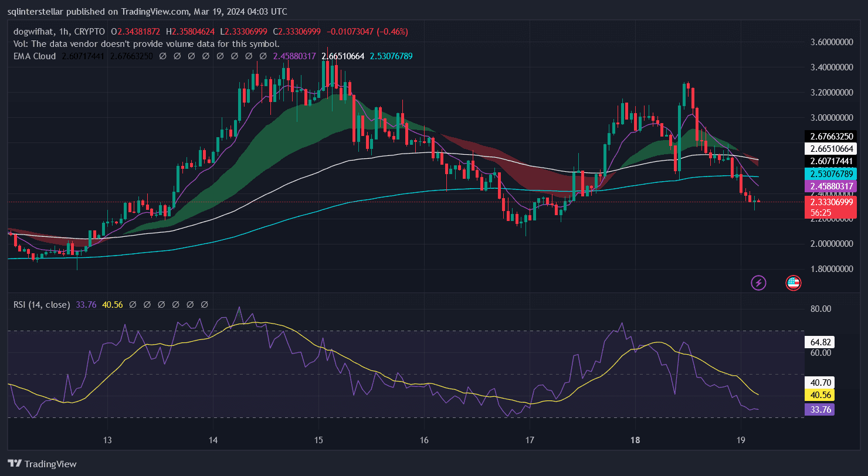
Task: Open the TradingView logo at bottom left
Action: tap(42, 464)
